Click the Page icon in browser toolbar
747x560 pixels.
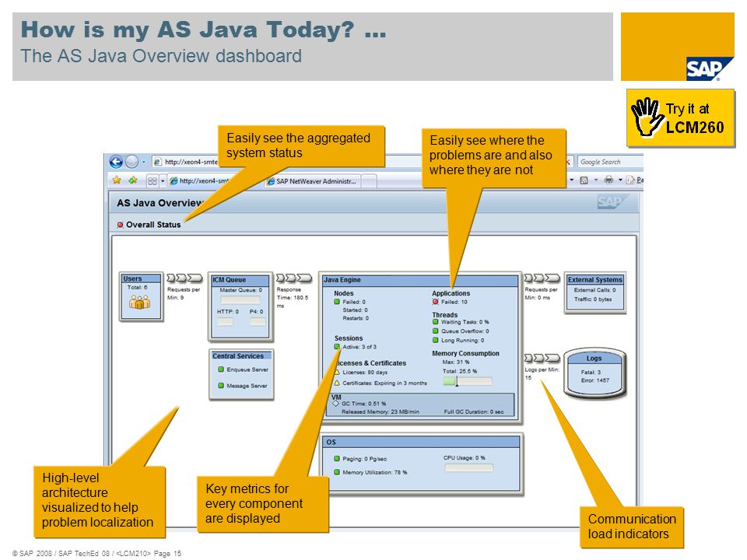click(630, 180)
